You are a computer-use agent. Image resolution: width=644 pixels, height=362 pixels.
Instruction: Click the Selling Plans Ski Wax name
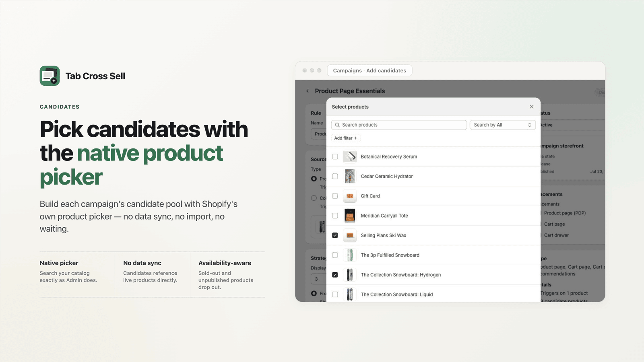pos(384,235)
